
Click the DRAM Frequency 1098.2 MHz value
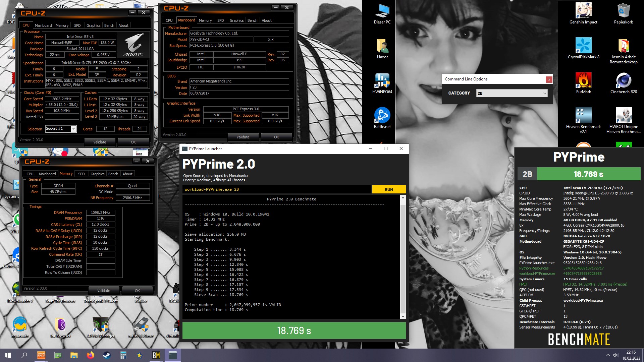pos(101,213)
